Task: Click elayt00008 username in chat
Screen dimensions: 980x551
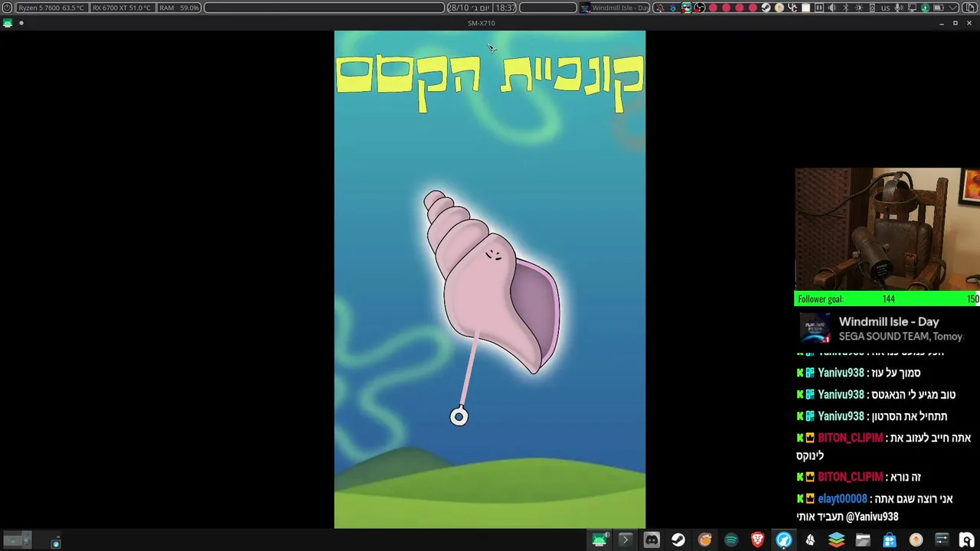Action: 842,499
